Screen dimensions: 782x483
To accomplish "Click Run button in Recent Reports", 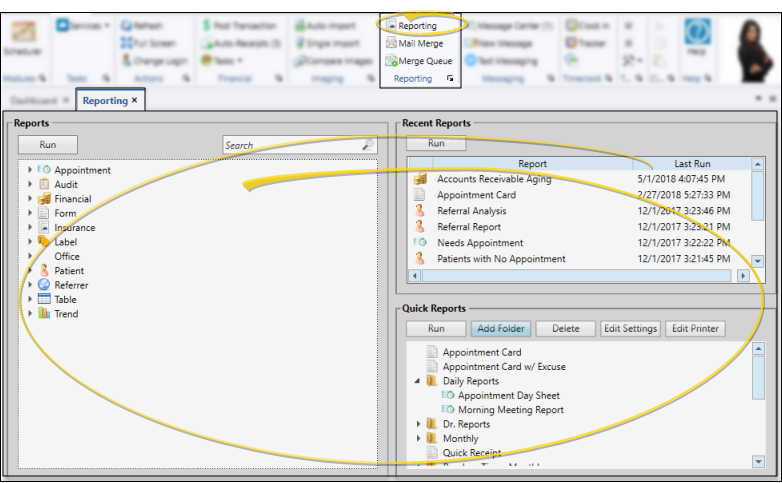I will (436, 144).
